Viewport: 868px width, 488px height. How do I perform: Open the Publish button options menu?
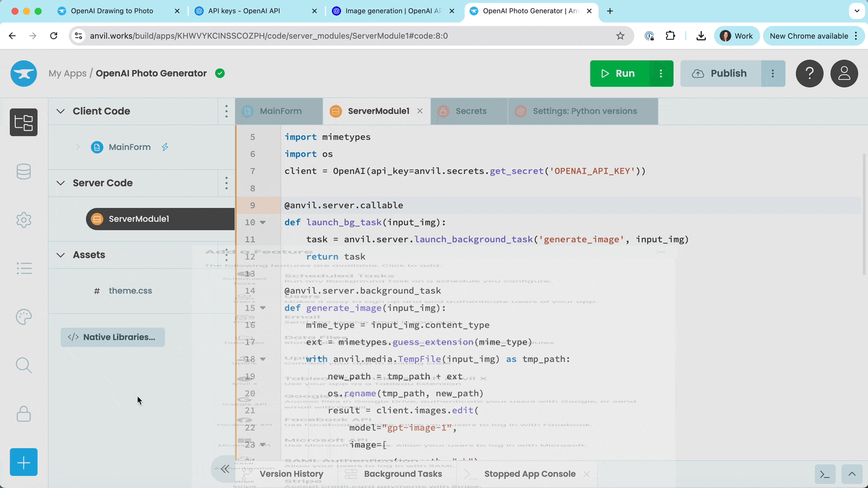coord(773,73)
